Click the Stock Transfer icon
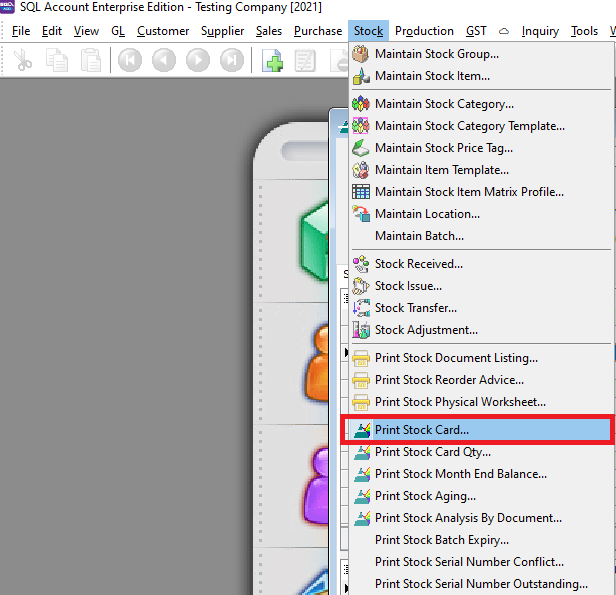Screen dimensions: 616x595 click(361, 308)
